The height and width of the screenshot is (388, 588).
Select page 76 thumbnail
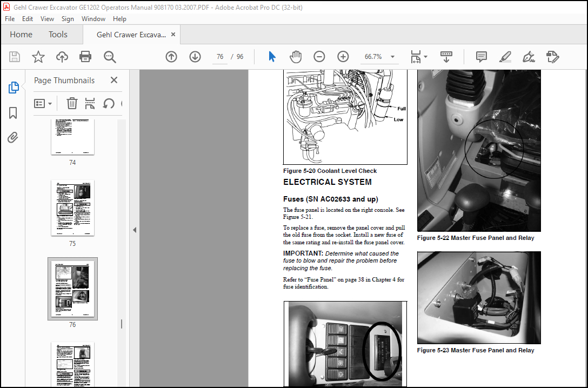pyautogui.click(x=72, y=289)
